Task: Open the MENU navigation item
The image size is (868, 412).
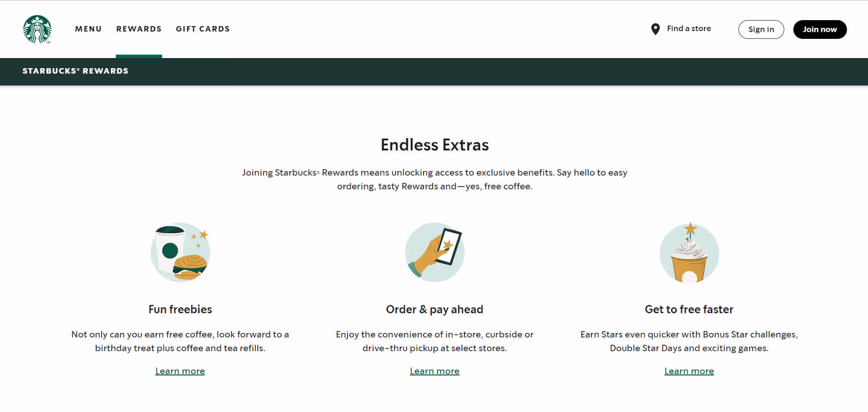Action: (x=88, y=28)
